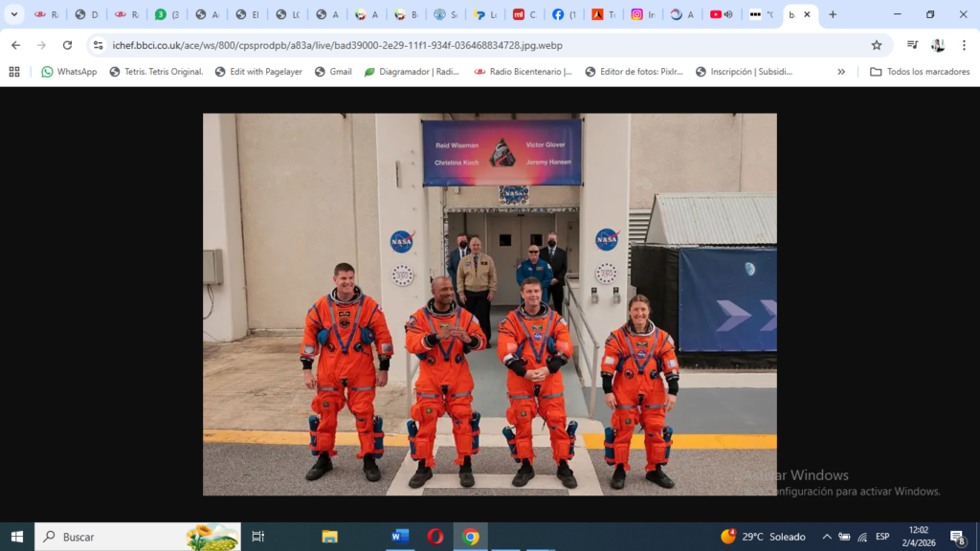Screen dimensions: 980x551
Task: Open the Gmail bookmark
Action: 333,72
